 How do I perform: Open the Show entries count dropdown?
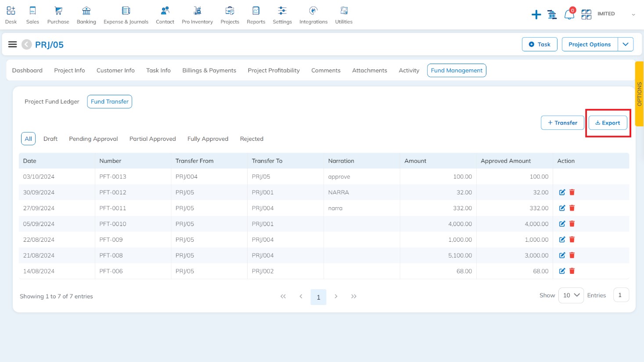click(x=571, y=295)
